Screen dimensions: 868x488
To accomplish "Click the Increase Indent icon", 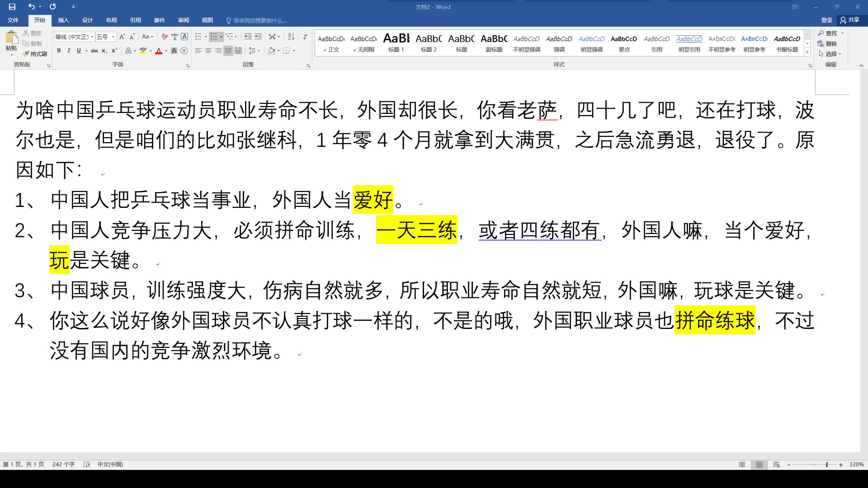I will pos(258,37).
